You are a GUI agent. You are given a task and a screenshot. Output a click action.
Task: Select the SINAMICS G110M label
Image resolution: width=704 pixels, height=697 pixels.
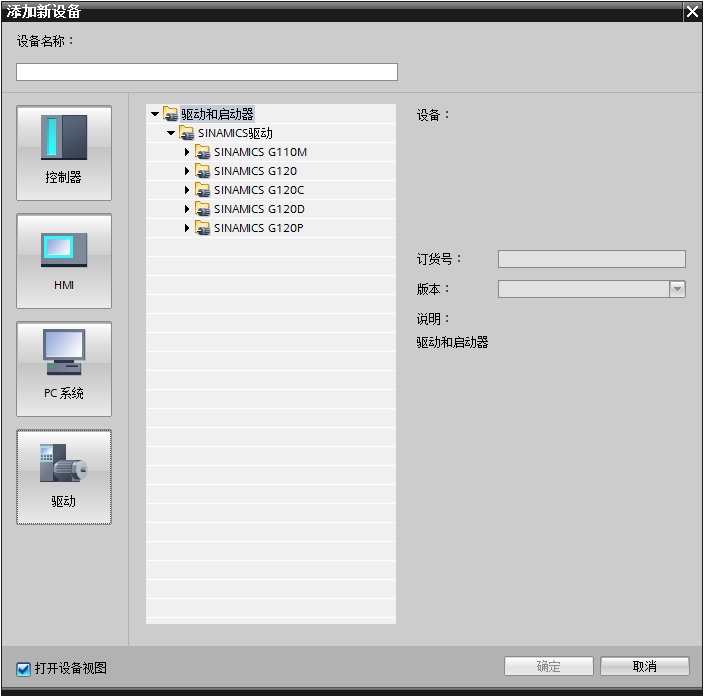tap(260, 152)
